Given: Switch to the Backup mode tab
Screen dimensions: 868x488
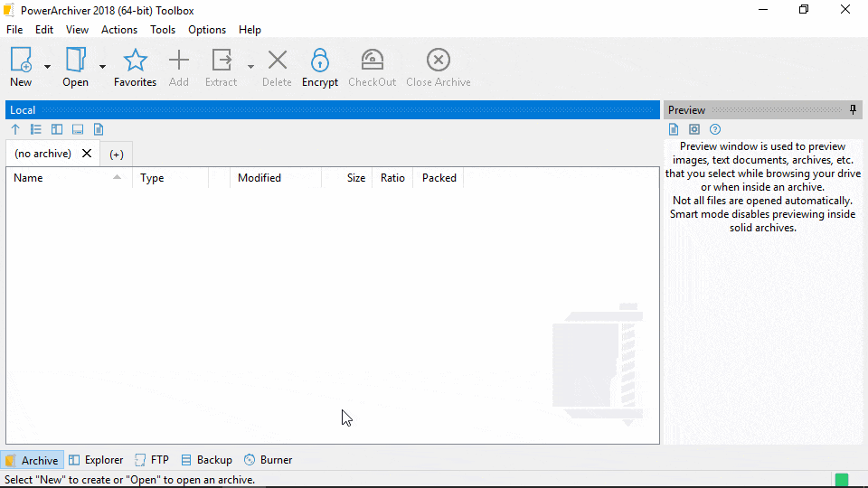Looking at the screenshot, I should click(x=206, y=460).
